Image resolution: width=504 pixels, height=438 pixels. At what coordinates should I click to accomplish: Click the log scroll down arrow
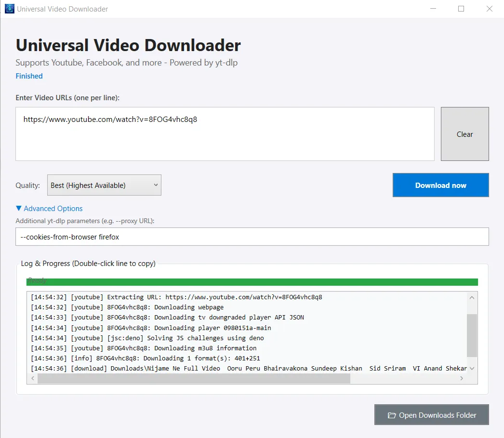click(x=472, y=368)
